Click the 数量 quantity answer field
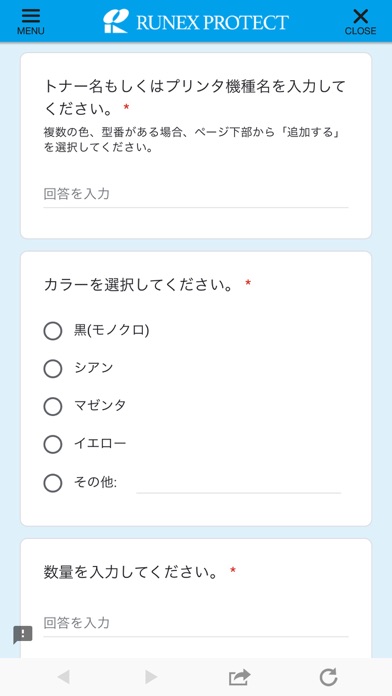The height and width of the screenshot is (696, 392). [x=196, y=623]
